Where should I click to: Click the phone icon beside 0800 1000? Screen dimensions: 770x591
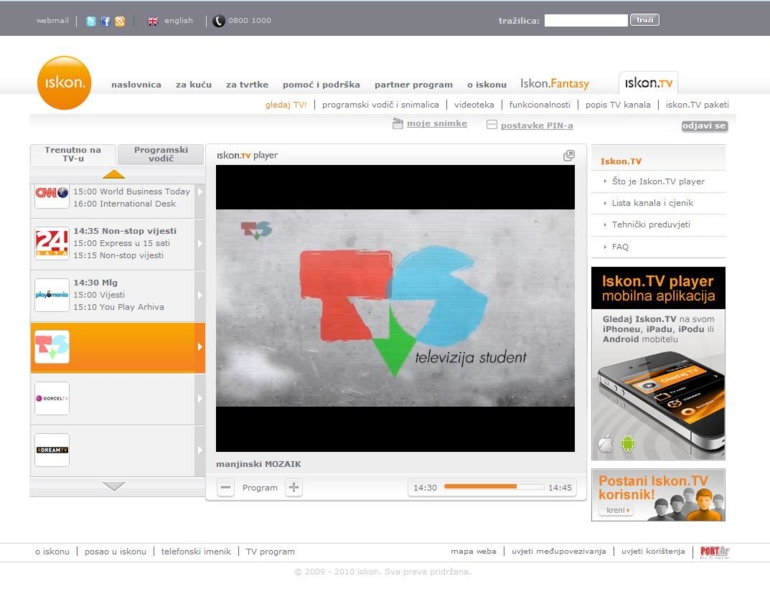pyautogui.click(x=219, y=21)
